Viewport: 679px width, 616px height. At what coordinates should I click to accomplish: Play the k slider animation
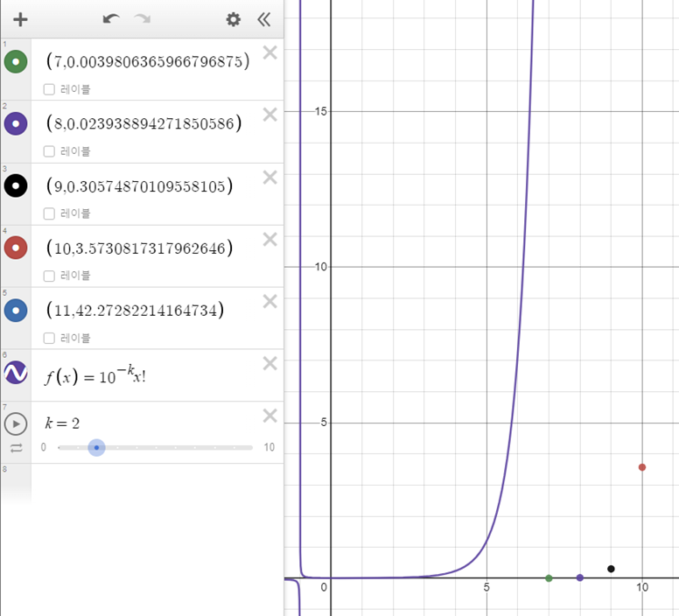[16, 423]
